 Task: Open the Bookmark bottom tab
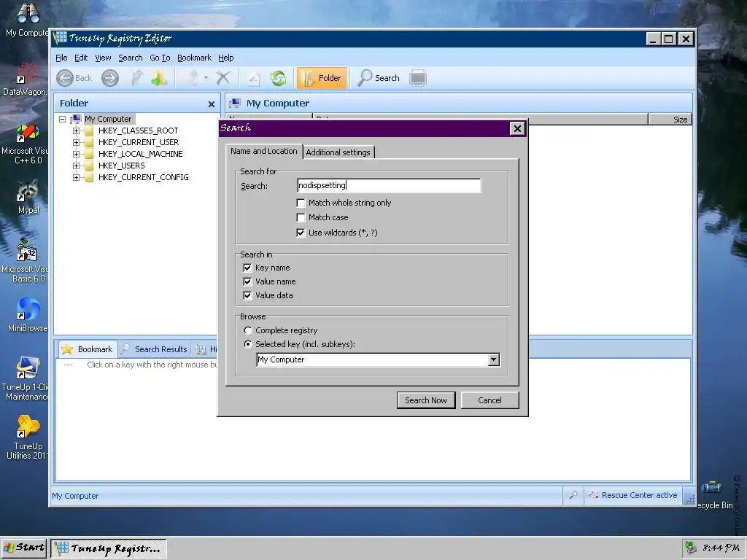pos(88,349)
